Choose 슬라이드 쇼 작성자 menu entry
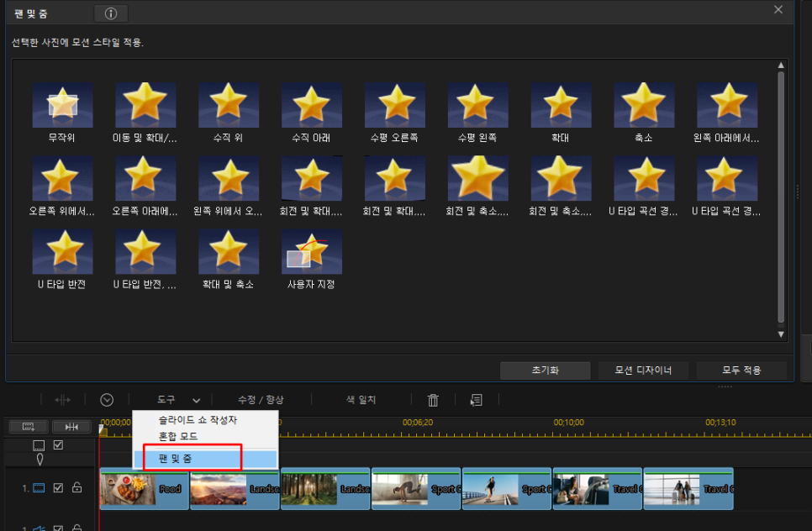Screen dimensions: 812x531 [x=198, y=420]
